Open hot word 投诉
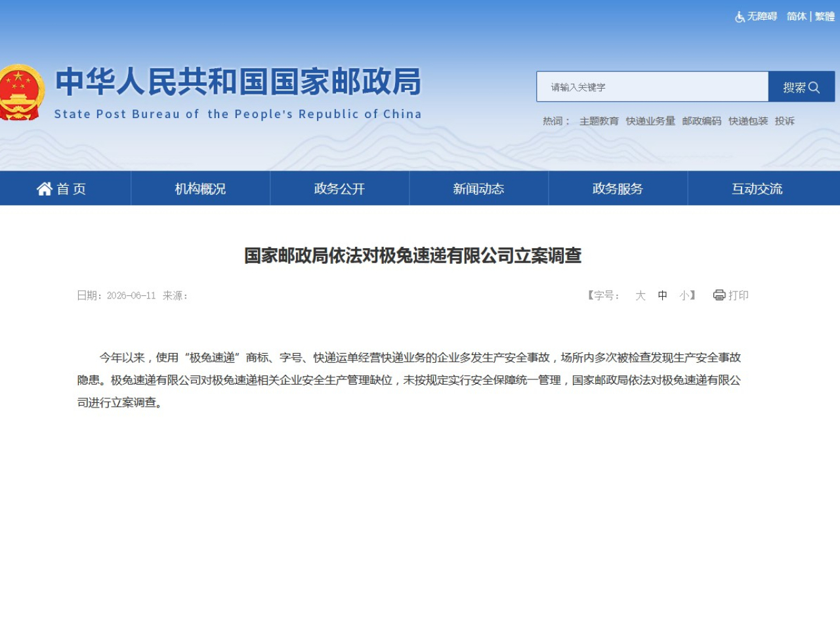The height and width of the screenshot is (630, 840). click(x=784, y=121)
